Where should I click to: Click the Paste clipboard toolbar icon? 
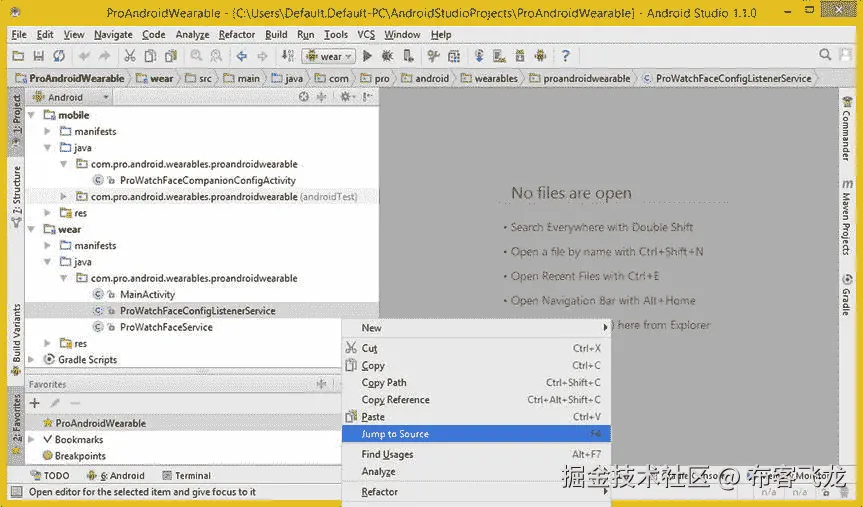point(171,56)
